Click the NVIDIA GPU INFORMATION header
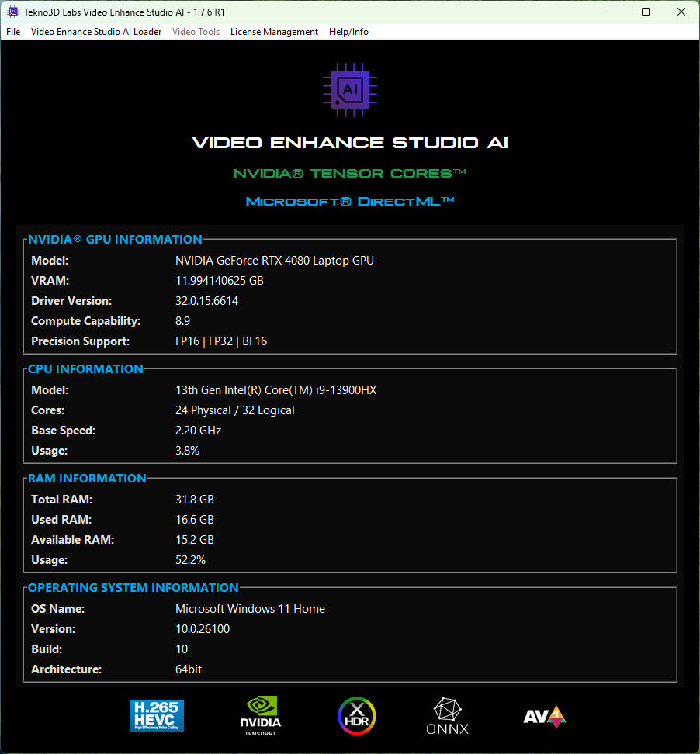The height and width of the screenshot is (754, 700). [x=115, y=240]
